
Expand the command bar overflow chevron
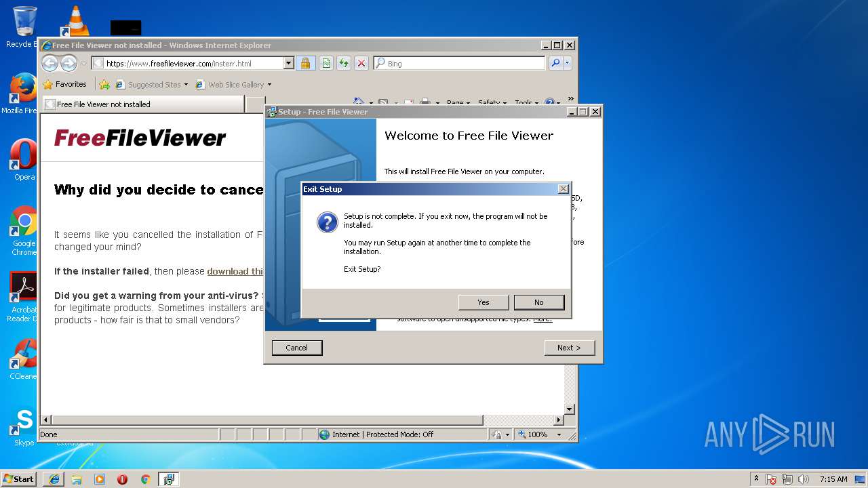[x=570, y=98]
